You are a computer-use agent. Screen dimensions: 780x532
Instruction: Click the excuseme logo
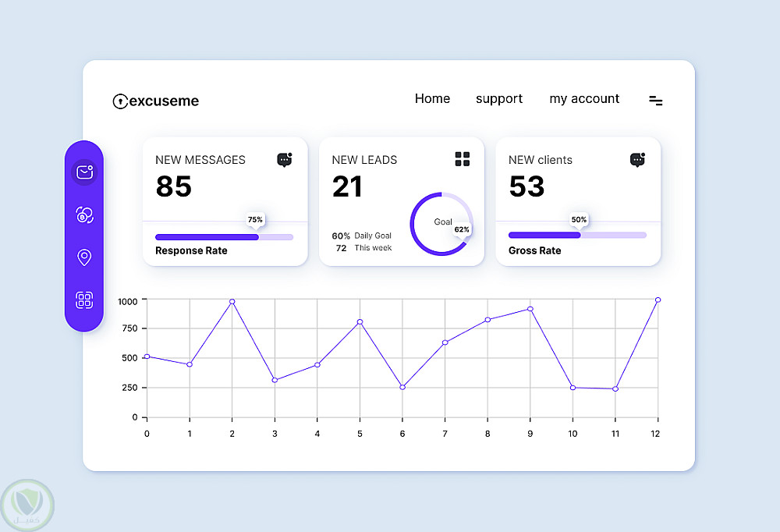coord(156,101)
